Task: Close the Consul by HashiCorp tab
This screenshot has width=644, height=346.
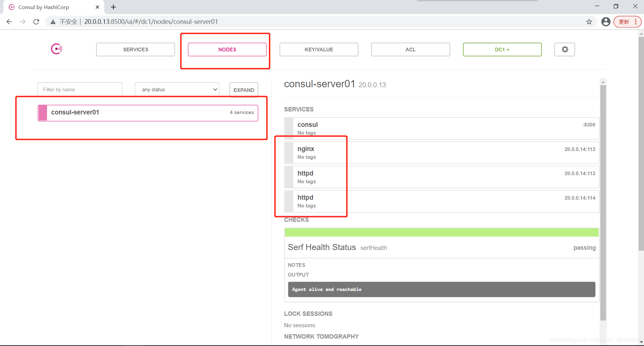Action: pyautogui.click(x=97, y=7)
